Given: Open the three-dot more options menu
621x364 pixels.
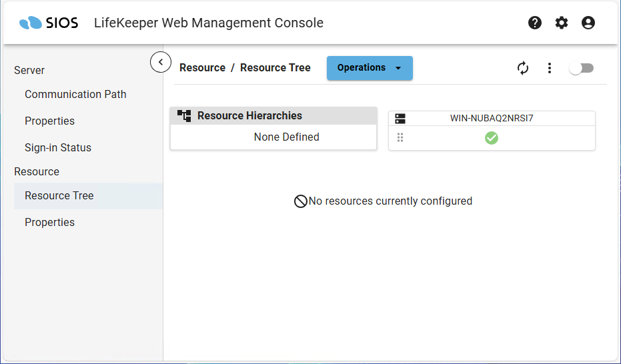Looking at the screenshot, I should [550, 68].
